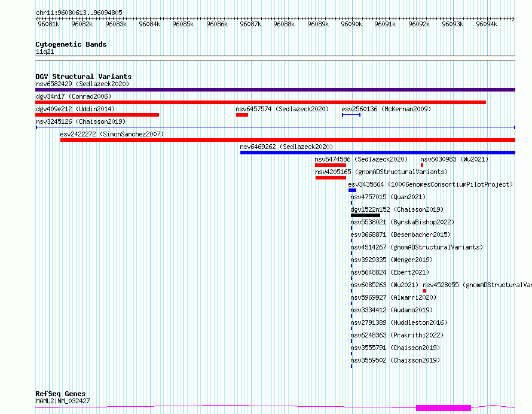This screenshot has width=532, height=414.
Task: Open the dgv34n17 (Conrad2006) variant label
Action: tap(74, 96)
